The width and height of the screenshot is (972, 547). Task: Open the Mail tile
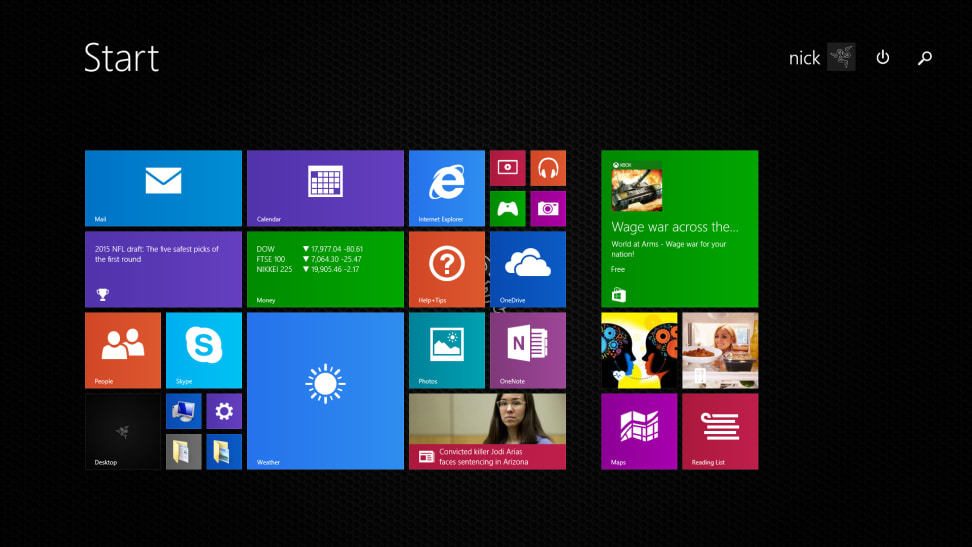[163, 188]
